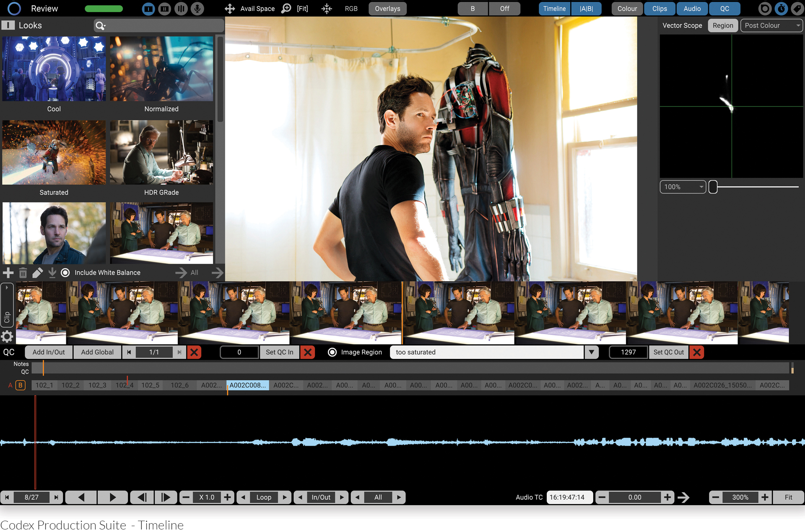Open the QC note text dropdown arrow
Screen dimensions: 805x532
[x=591, y=352]
